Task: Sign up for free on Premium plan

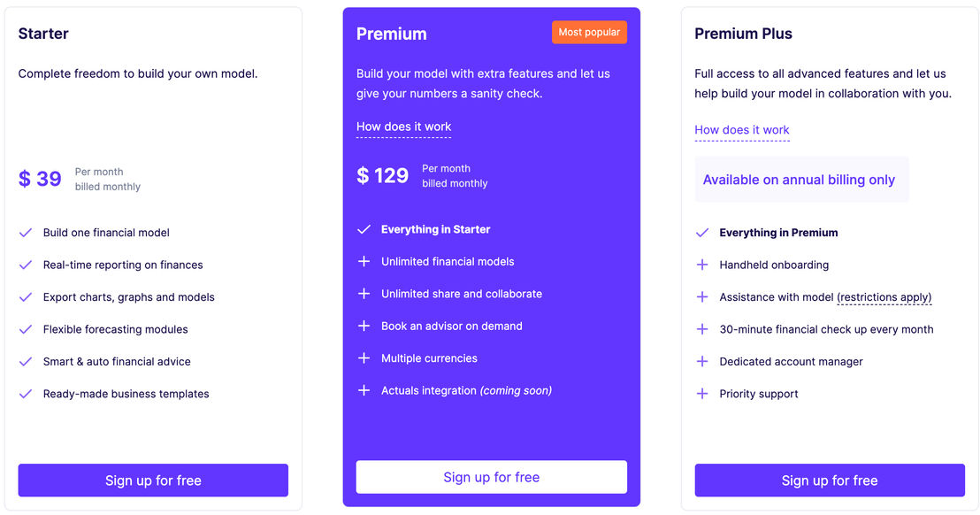Action: (x=492, y=478)
